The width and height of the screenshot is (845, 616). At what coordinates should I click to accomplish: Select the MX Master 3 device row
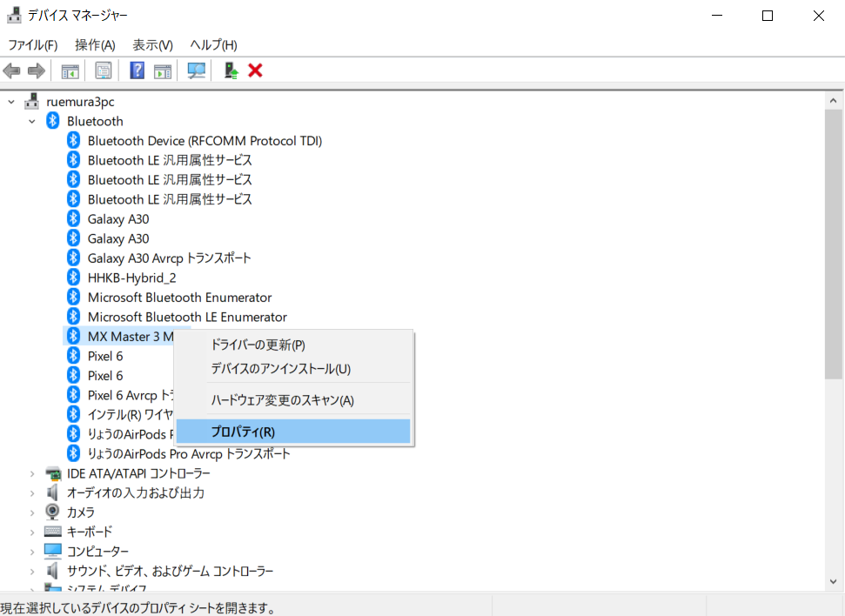click(x=131, y=337)
